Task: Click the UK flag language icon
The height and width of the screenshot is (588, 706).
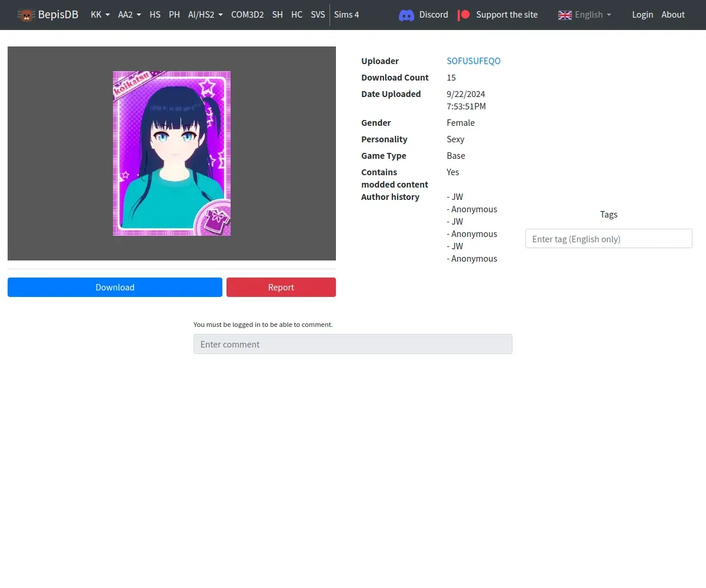Action: (565, 15)
